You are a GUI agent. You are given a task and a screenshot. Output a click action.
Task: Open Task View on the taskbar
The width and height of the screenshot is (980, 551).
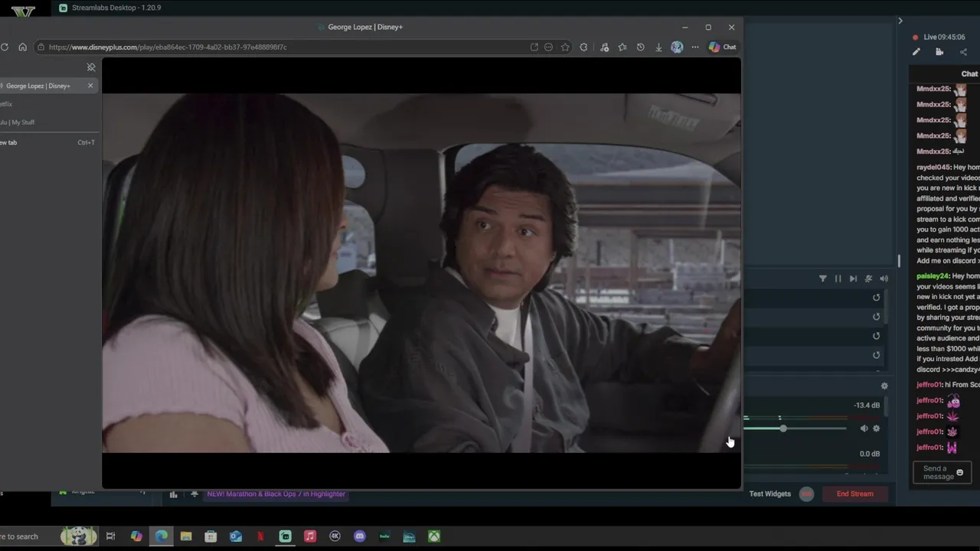pos(110,536)
